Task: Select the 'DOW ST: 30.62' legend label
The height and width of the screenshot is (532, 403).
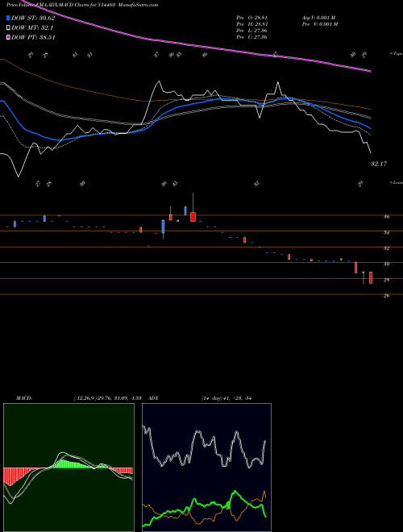Action: (x=33, y=18)
